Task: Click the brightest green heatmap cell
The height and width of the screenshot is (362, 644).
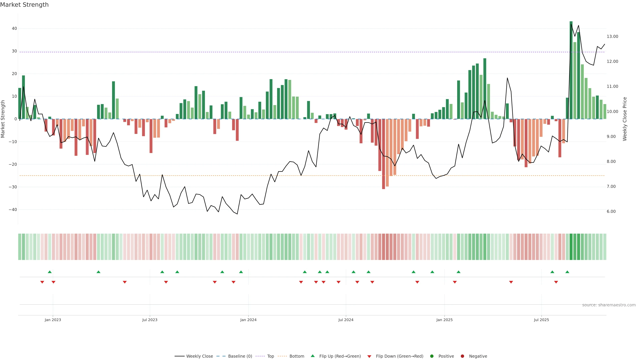Action: point(571,247)
